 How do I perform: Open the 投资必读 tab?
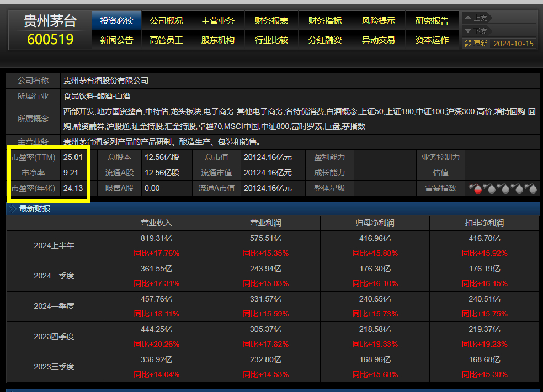coord(116,21)
